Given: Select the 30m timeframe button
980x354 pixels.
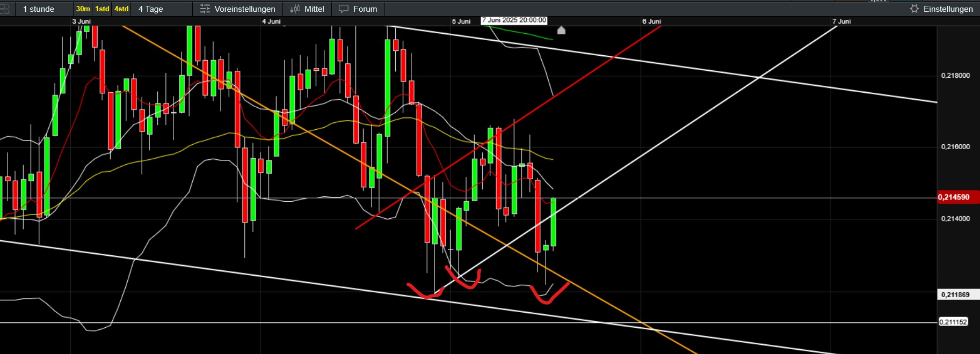Looking at the screenshot, I should tap(83, 9).
